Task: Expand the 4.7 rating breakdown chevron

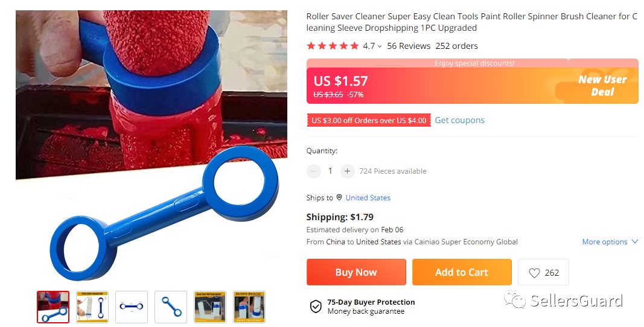Action: point(380,46)
